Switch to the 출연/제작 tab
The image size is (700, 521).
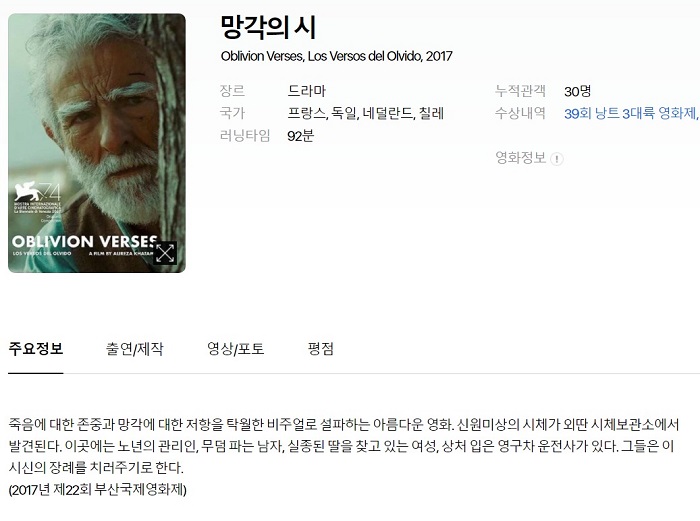[x=134, y=349]
